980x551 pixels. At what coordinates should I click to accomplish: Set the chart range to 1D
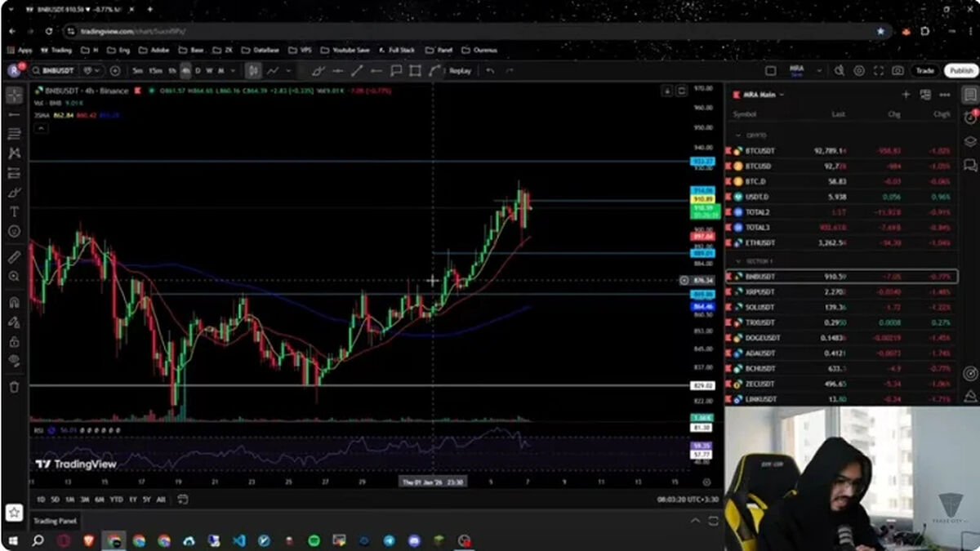41,499
